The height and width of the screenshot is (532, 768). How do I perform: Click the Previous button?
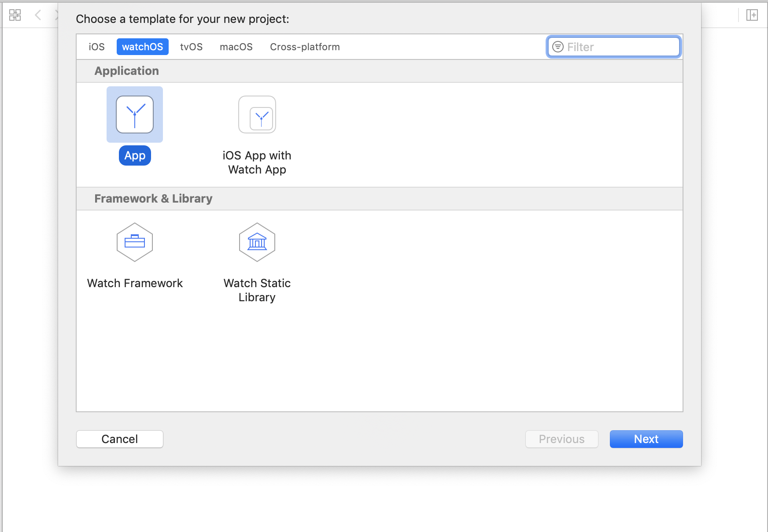562,439
